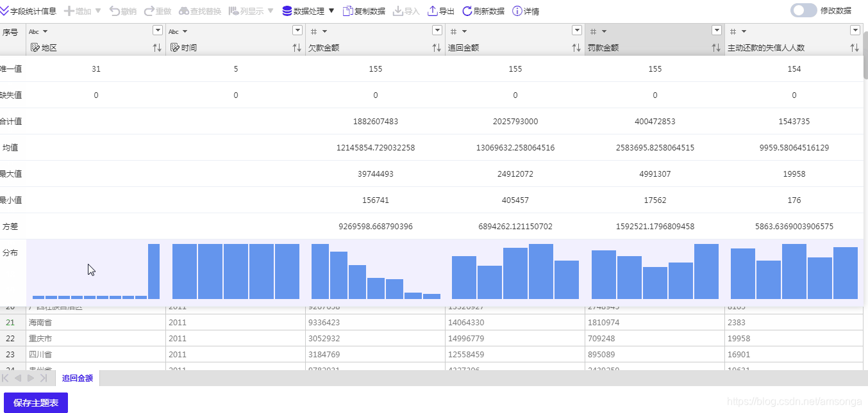Change the Abc data type of 时间 column
The image size is (868, 413).
click(178, 32)
